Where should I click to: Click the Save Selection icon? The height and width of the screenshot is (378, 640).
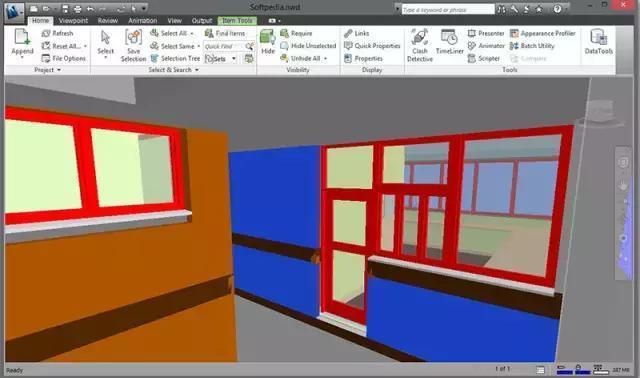coord(133,38)
